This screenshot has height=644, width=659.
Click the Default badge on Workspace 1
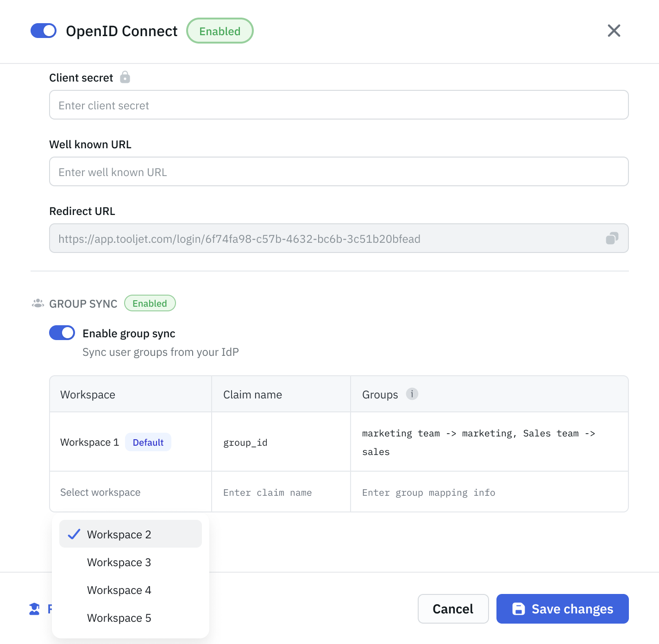click(x=148, y=442)
